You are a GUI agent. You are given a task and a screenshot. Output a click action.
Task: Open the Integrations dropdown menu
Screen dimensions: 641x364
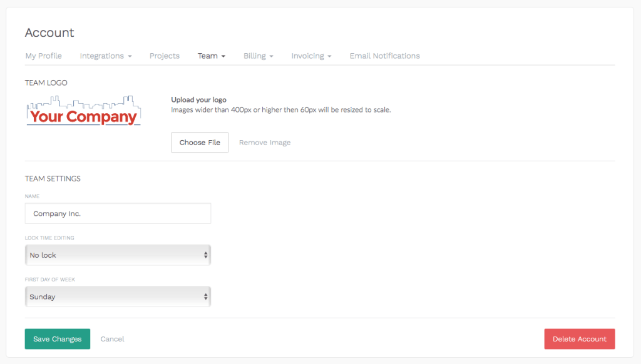pos(105,56)
